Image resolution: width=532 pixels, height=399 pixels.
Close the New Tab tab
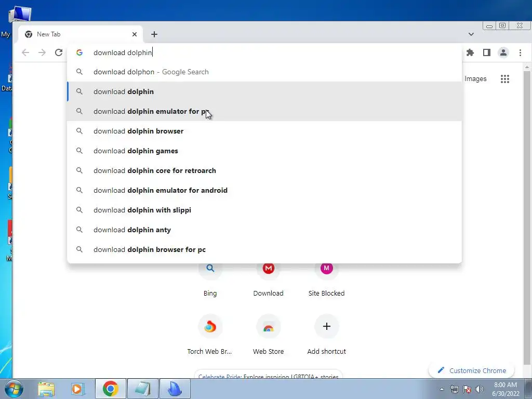135,34
